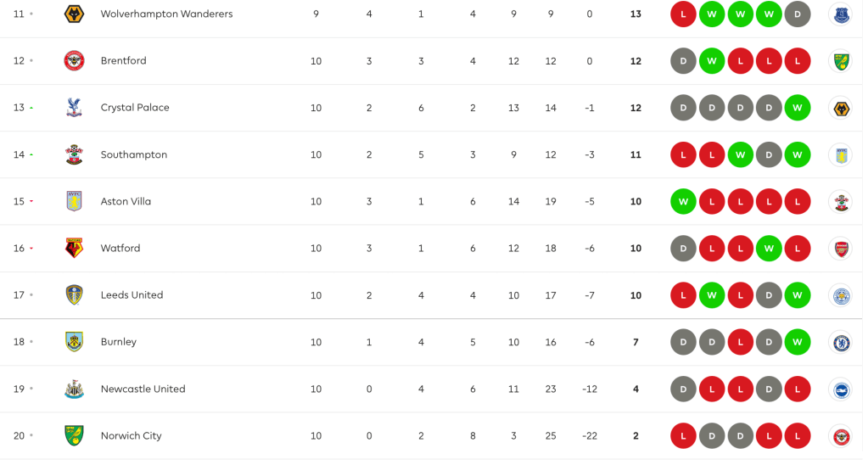Image resolution: width=868 pixels, height=465 pixels.
Task: Click the Aston Villa crest beside its name
Action: tap(75, 201)
